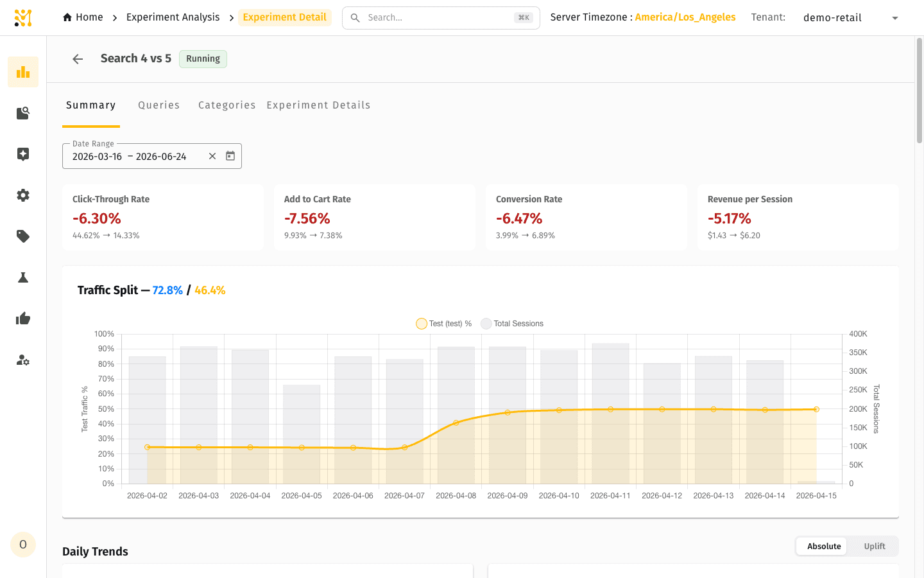Screen dimensions: 924x578
Task: Click the date range end 2026-06-24
Action: point(161,157)
